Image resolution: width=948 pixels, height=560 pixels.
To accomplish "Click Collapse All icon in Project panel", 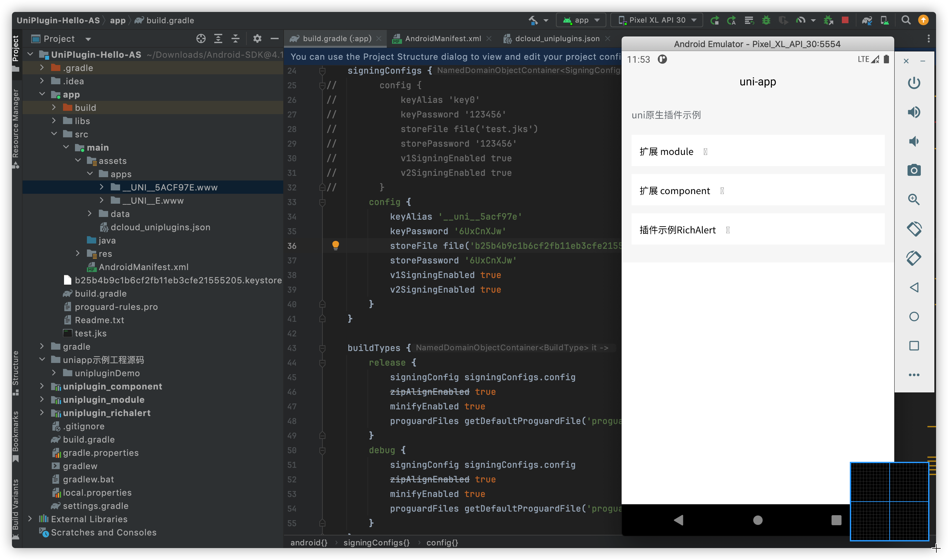I will [x=236, y=38].
